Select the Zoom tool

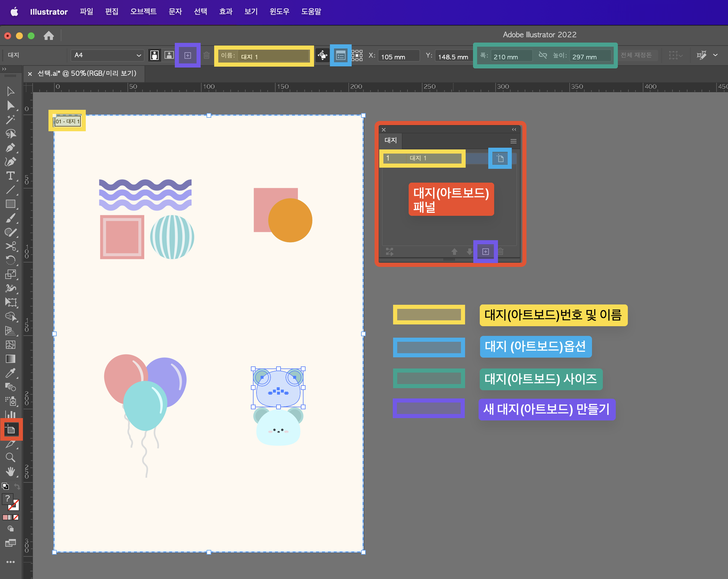[10, 457]
